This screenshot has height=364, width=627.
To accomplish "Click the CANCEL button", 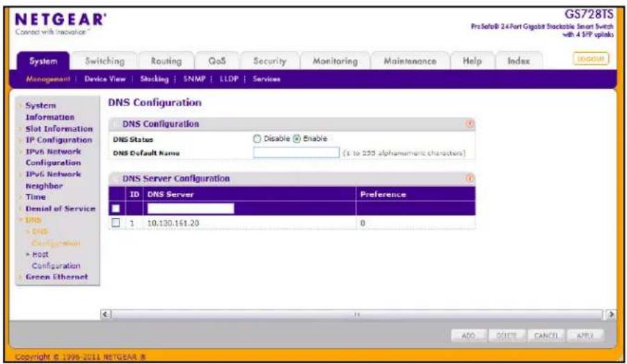I will coord(546,335).
